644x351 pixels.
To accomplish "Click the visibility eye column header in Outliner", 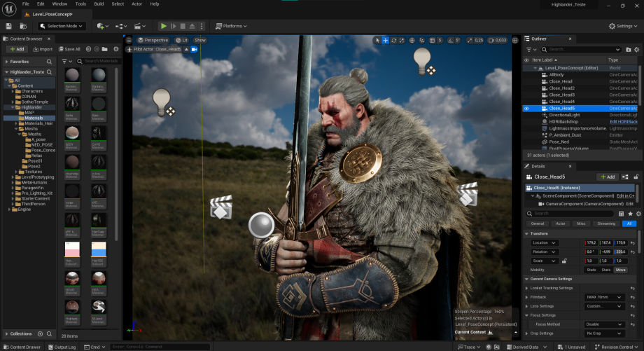I will click(x=526, y=60).
